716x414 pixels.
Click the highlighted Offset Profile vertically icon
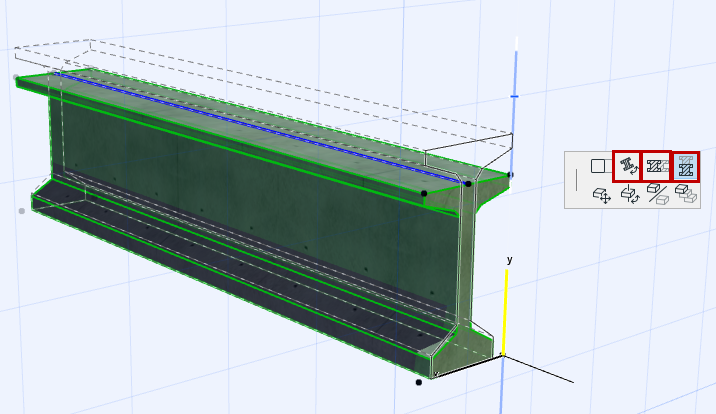[686, 166]
